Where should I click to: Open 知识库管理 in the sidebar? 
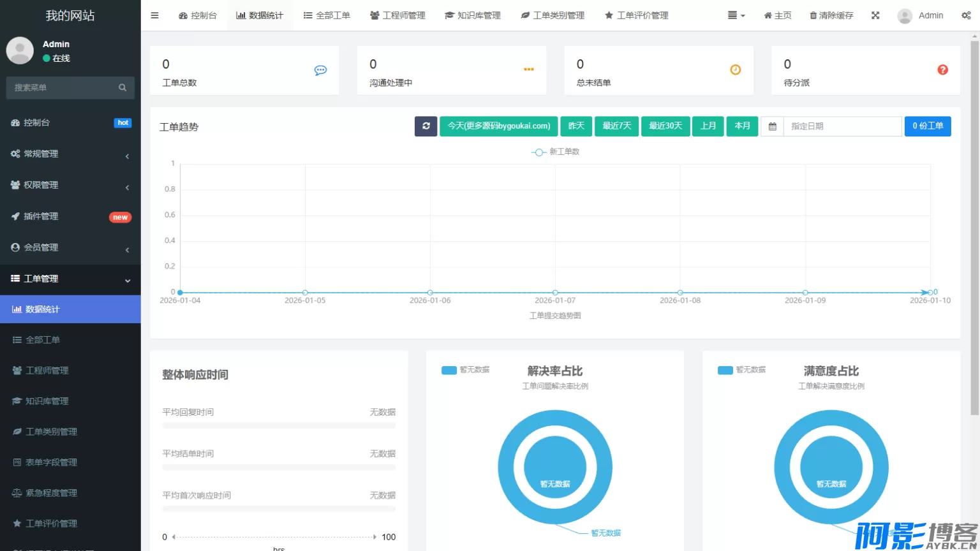(47, 401)
